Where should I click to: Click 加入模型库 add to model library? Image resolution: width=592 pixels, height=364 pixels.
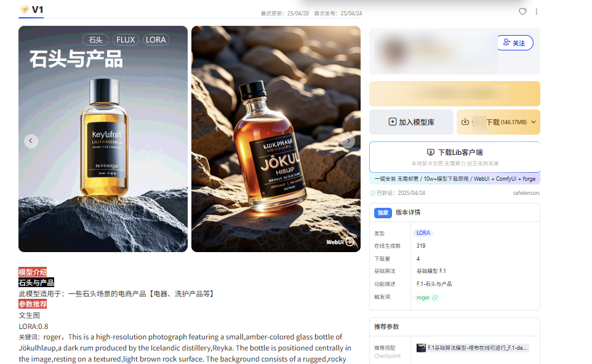pyautogui.click(x=411, y=122)
